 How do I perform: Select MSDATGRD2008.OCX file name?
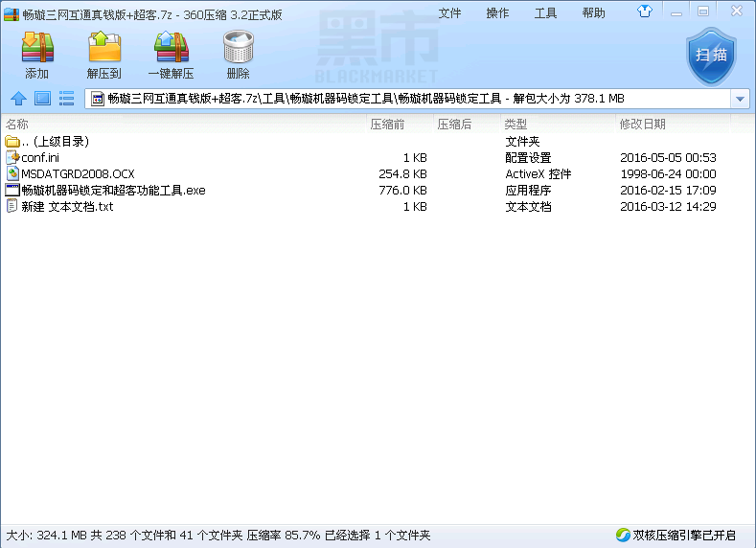pyautogui.click(x=79, y=174)
